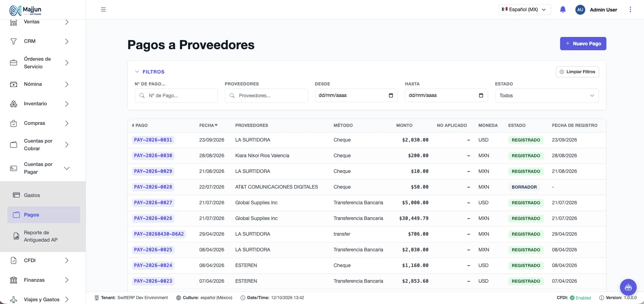Click the $30,449.79 amount

coord(414,218)
